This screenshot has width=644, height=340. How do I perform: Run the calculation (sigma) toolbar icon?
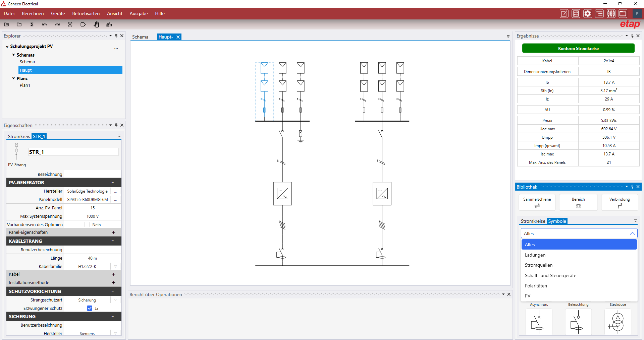[32, 24]
